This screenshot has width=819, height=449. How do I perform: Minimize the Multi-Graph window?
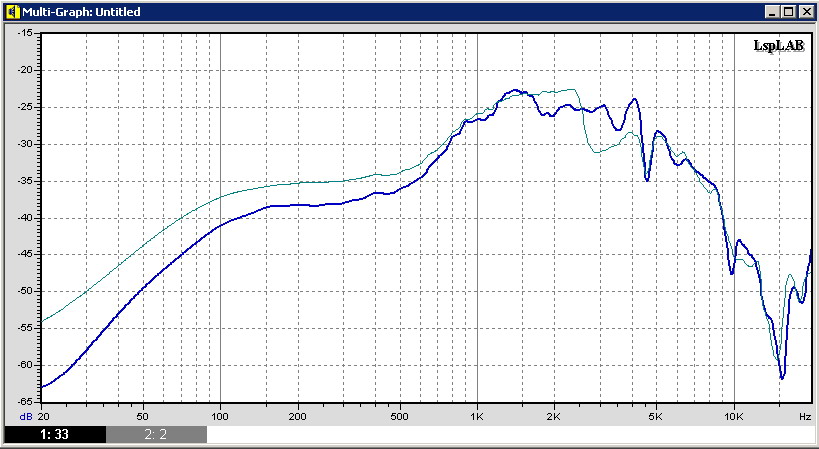click(773, 11)
